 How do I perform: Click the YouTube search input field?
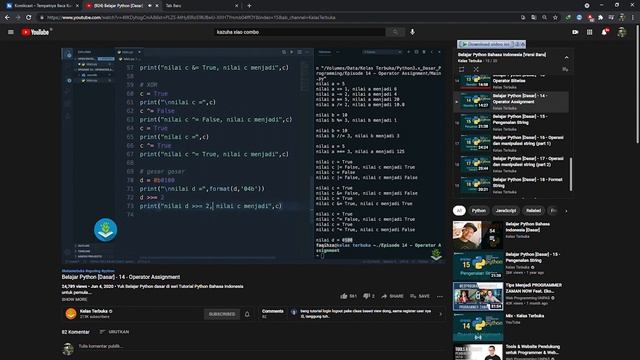300,32
